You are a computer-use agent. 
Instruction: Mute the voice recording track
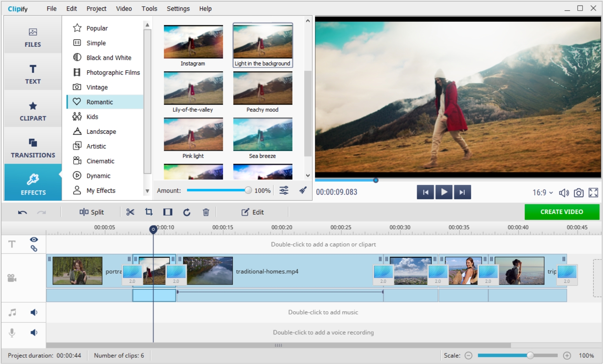tap(34, 332)
